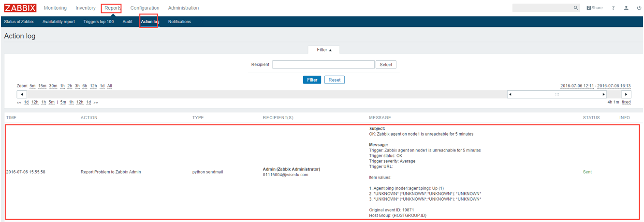
Task: Set zoom to 5m
Action: tap(32, 86)
